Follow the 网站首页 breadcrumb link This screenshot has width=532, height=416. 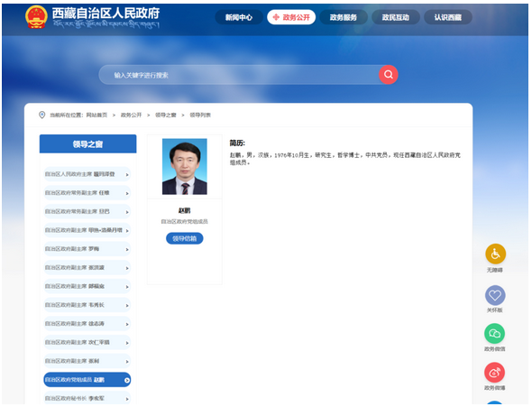click(x=96, y=116)
